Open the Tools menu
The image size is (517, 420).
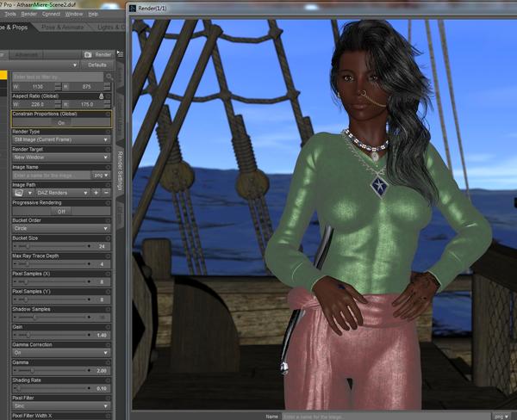9,14
